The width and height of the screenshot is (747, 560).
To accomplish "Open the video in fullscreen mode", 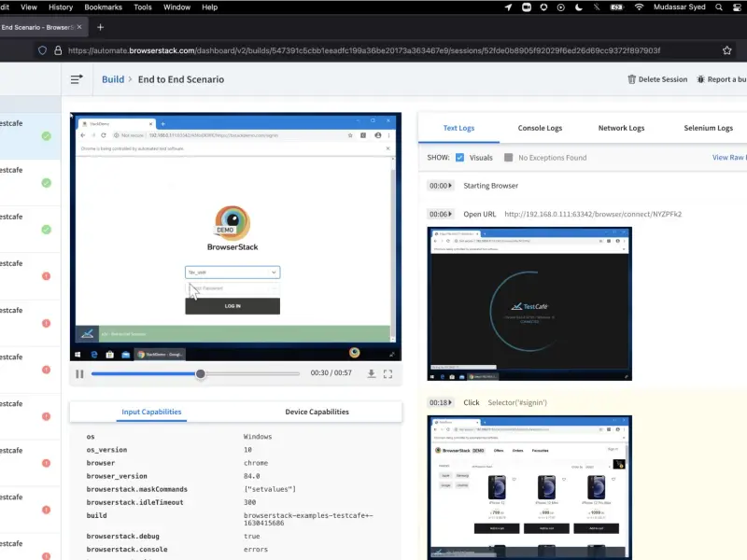I will click(388, 374).
